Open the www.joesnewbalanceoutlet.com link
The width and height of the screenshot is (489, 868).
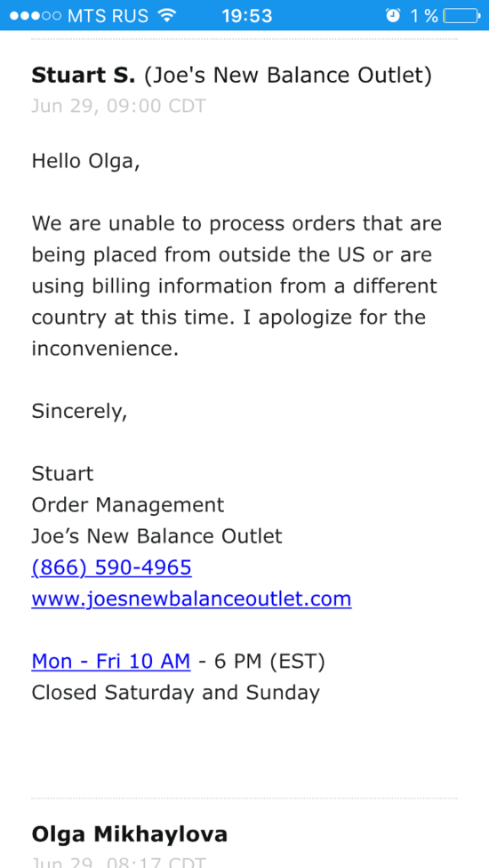pyautogui.click(x=191, y=599)
